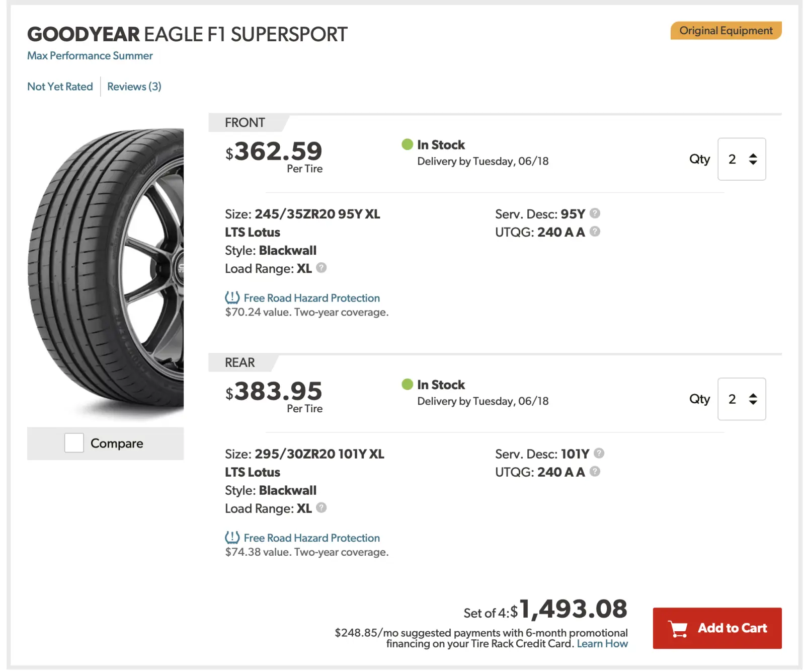This screenshot has width=805, height=672.
Task: Open the front tire Qty selector
Action: pos(741,160)
